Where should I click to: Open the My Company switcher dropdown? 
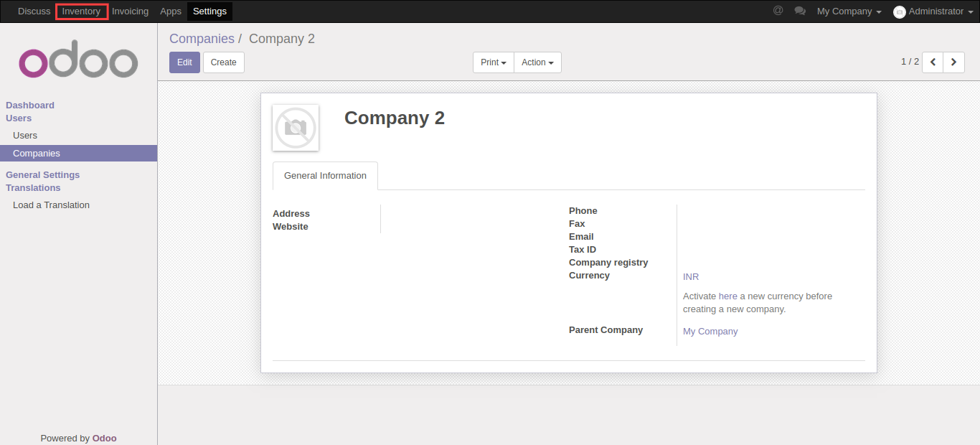(849, 11)
